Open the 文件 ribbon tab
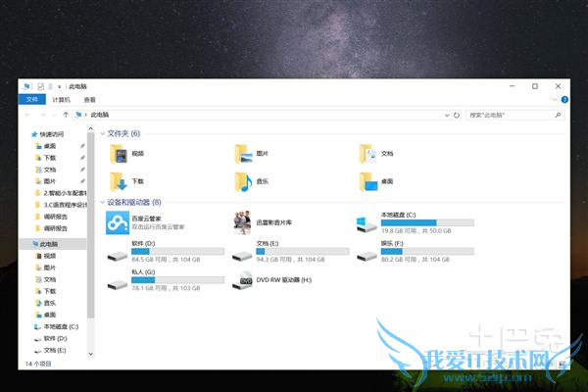This screenshot has height=392, width=588. tap(32, 99)
